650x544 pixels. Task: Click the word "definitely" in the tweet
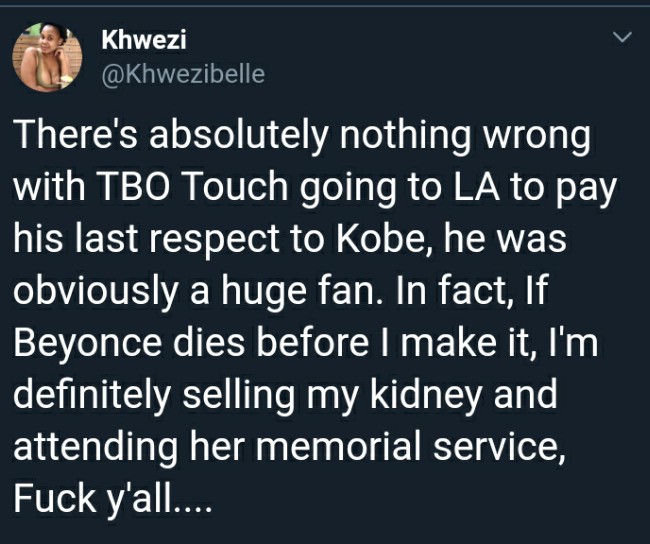coord(92,395)
